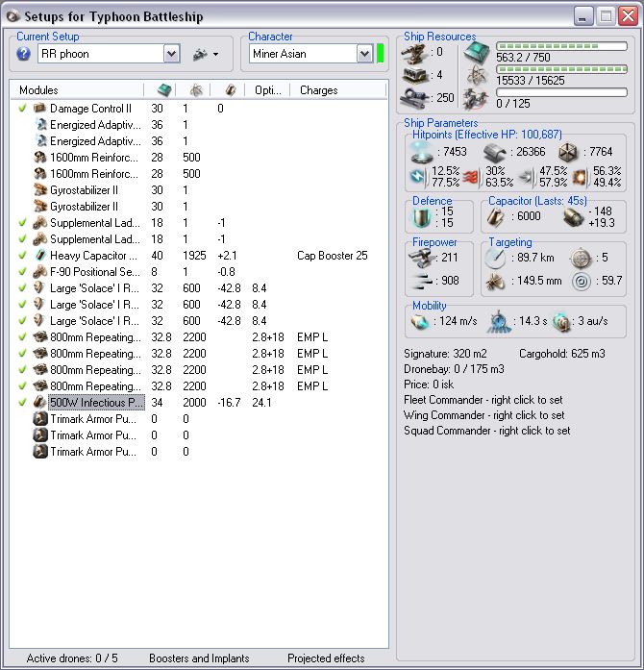Open Boosters and Implants
This screenshot has width=644, height=670.
(199, 658)
